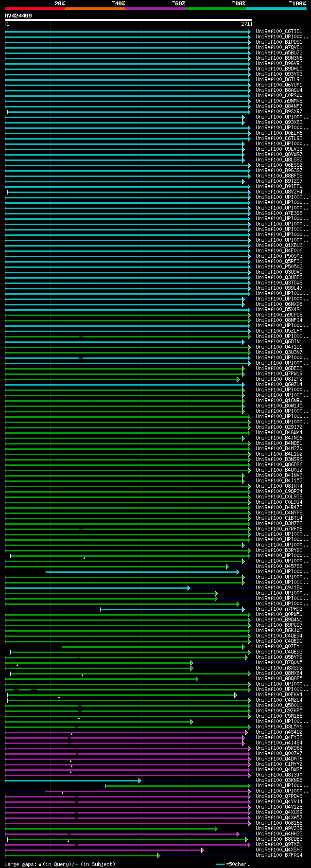Click the purple ~60% legend swatch
The height and width of the screenshot is (868, 311).
[155, 9]
